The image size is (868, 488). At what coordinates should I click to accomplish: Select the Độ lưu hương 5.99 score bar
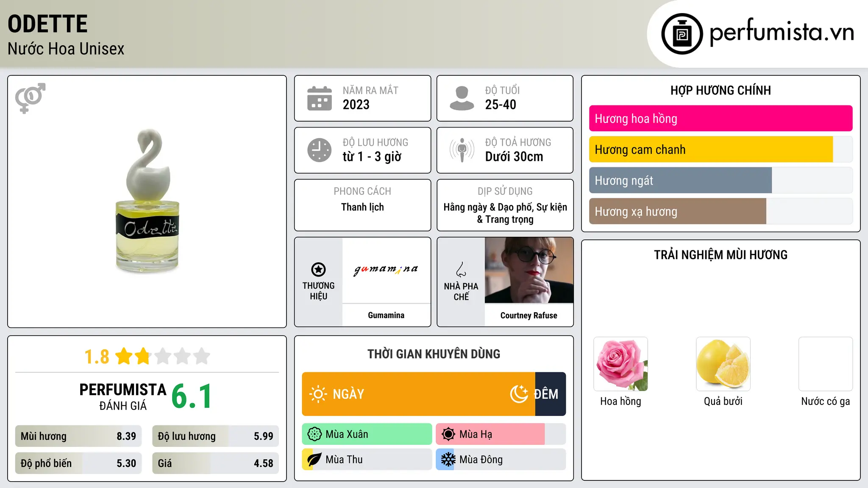tap(216, 436)
